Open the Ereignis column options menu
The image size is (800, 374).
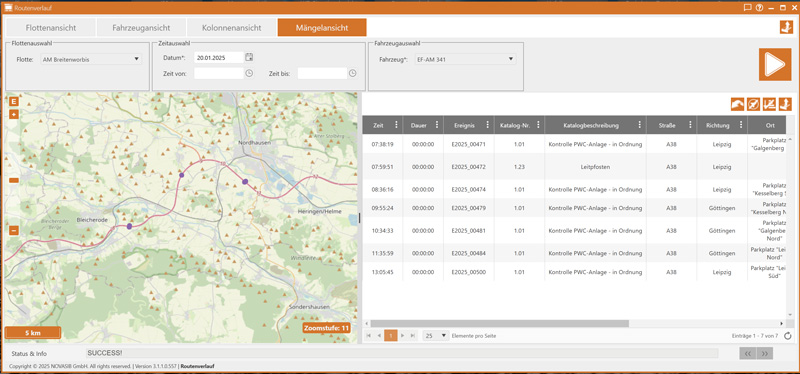(487, 125)
